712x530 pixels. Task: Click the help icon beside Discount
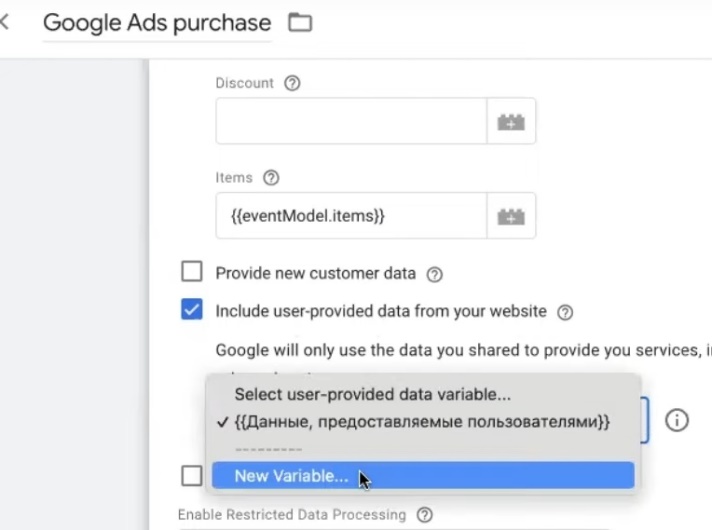[292, 84]
